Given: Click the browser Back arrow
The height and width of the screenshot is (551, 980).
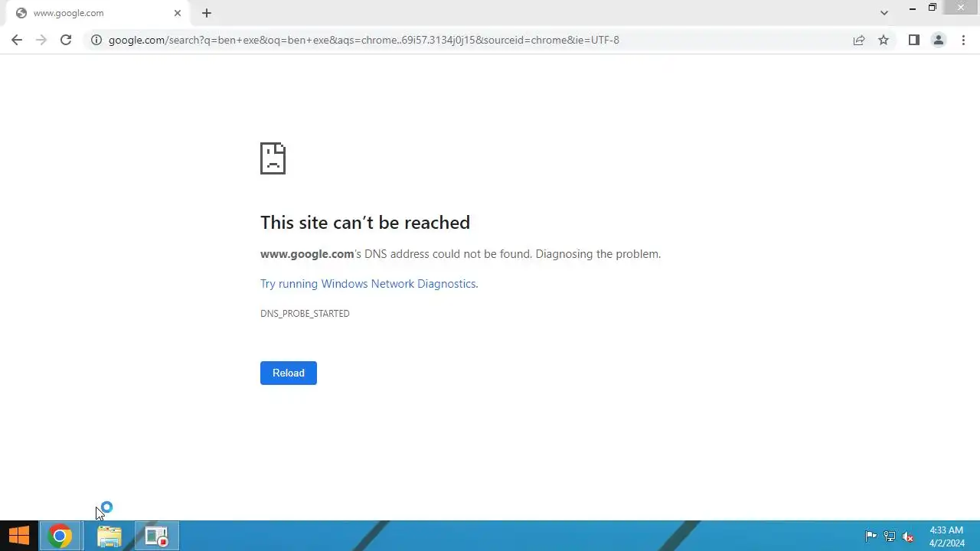Looking at the screenshot, I should [17, 40].
